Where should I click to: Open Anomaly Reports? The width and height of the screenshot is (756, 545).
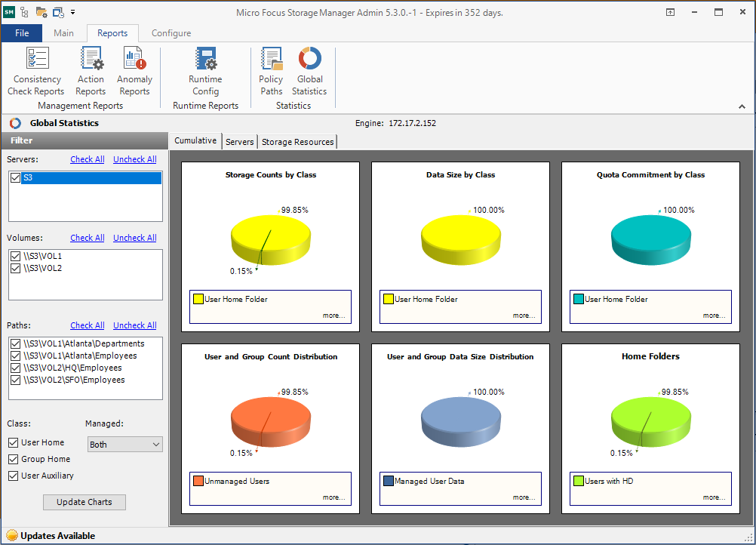[134, 71]
